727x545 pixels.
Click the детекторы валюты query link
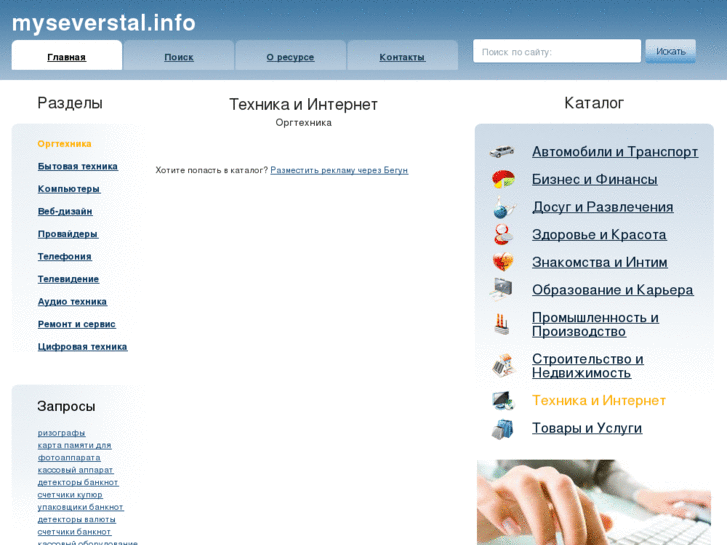click(x=77, y=519)
